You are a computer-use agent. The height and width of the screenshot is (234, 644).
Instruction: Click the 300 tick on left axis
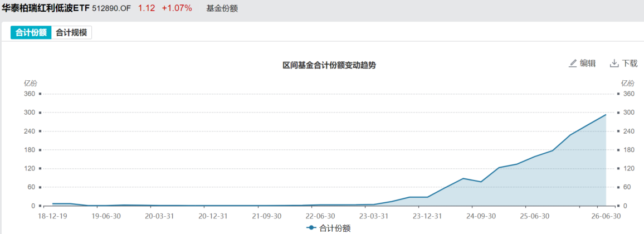pyautogui.click(x=30, y=113)
